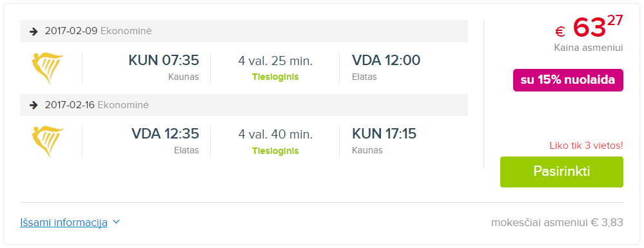
Task: Click the VDA 12:00 arrival time
Action: pos(386,61)
